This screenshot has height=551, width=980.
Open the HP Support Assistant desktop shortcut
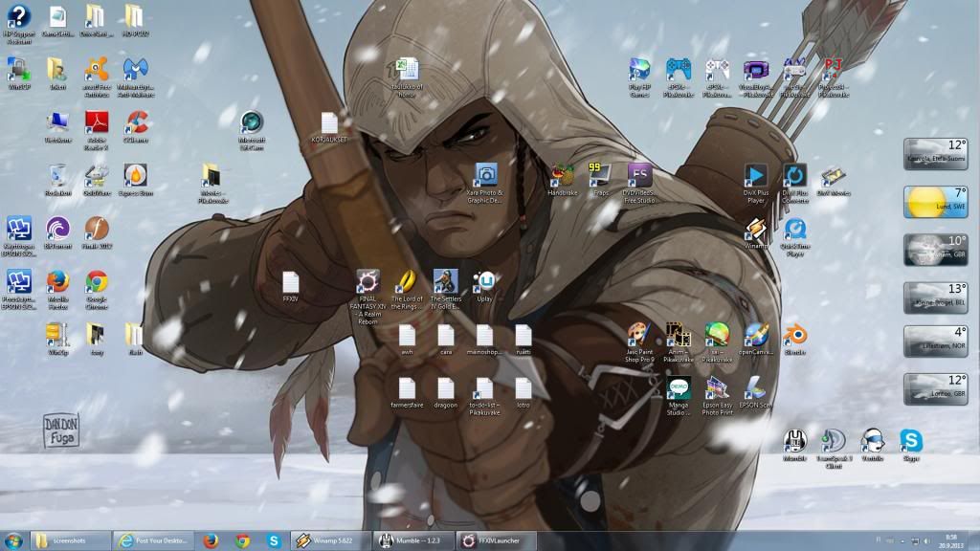coord(19,24)
